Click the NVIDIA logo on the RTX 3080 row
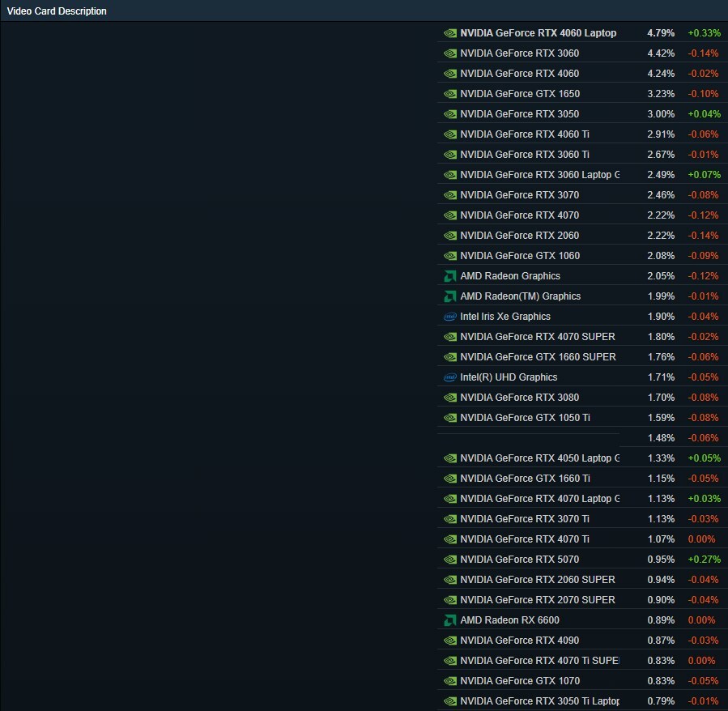The image size is (728, 711). pos(450,398)
